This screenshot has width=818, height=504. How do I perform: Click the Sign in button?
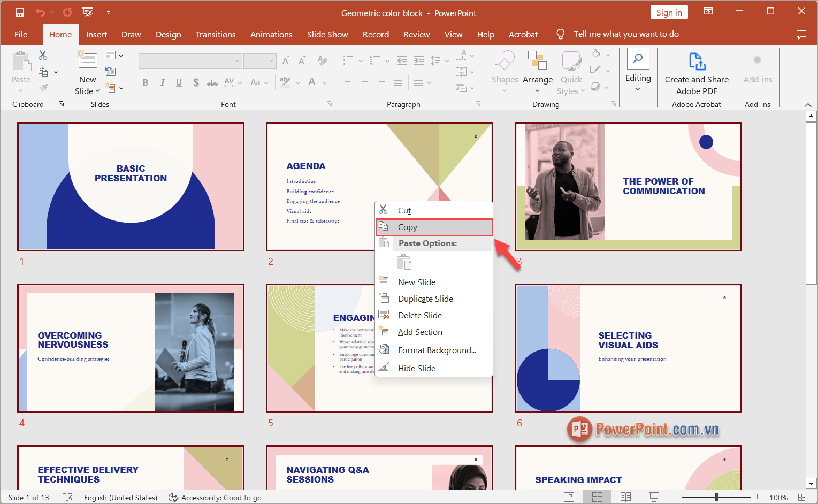(669, 12)
